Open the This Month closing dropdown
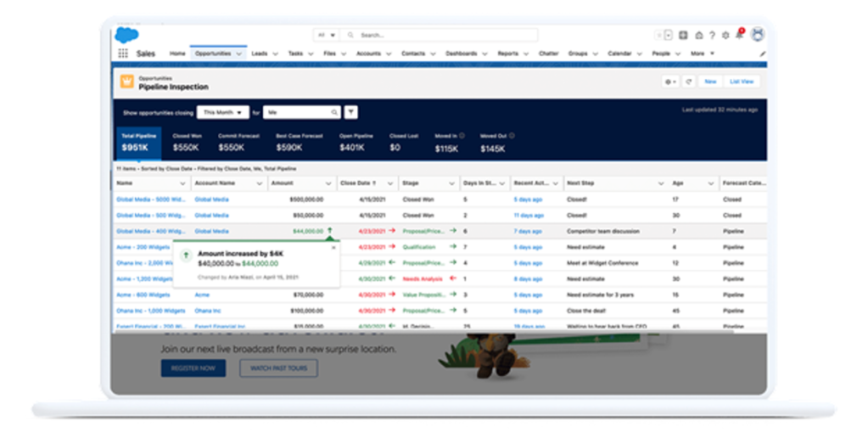868x444 pixels. pos(223,112)
